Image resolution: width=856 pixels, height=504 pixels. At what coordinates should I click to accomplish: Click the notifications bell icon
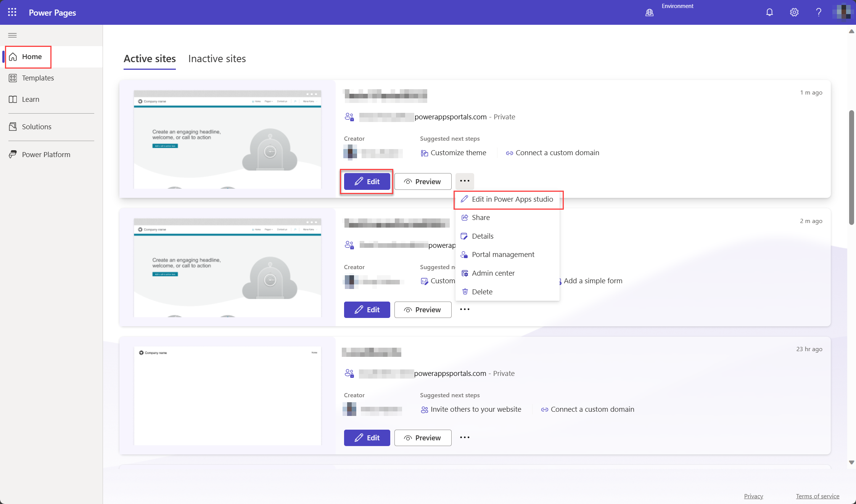pos(769,12)
